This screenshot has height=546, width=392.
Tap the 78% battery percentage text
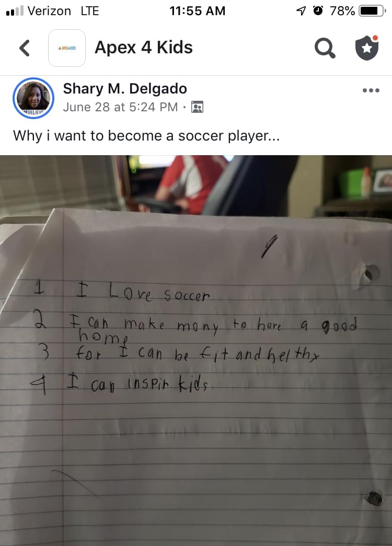point(342,11)
